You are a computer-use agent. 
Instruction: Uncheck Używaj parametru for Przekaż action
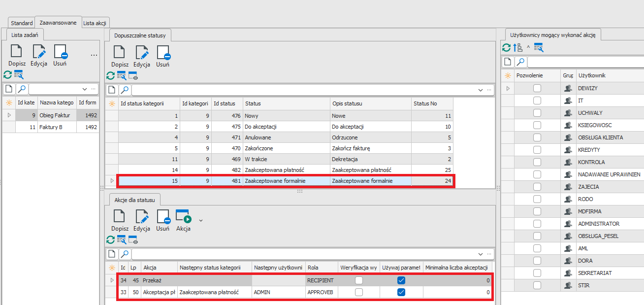(x=401, y=280)
